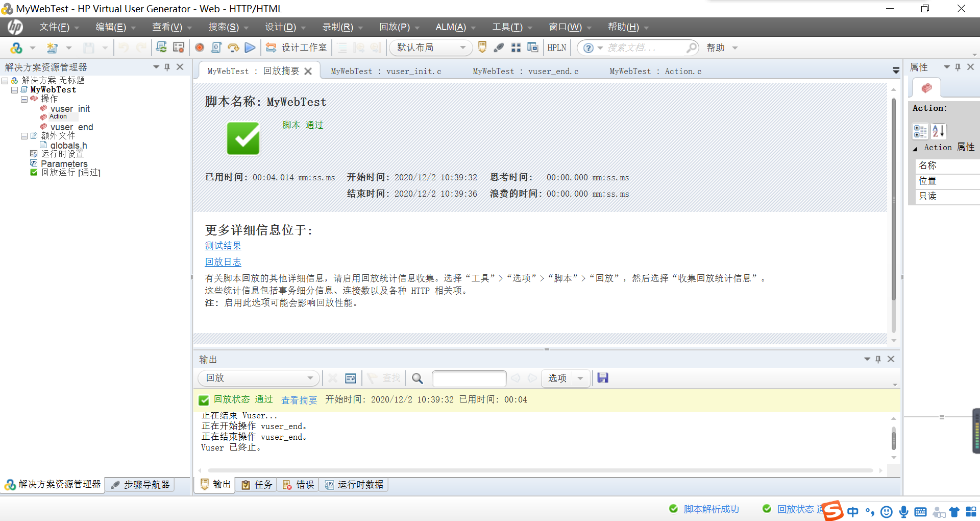Collapse the 操作 actions tree node
980x521 pixels.
point(24,99)
